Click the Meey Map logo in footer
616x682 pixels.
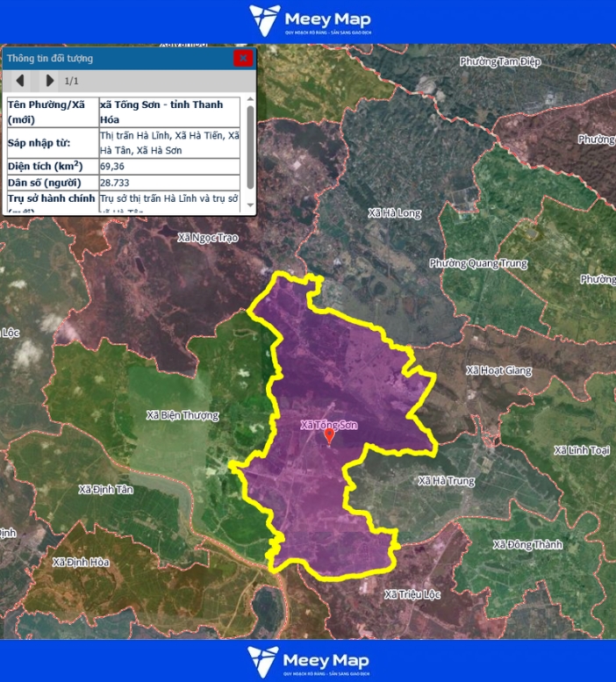[x=309, y=661]
